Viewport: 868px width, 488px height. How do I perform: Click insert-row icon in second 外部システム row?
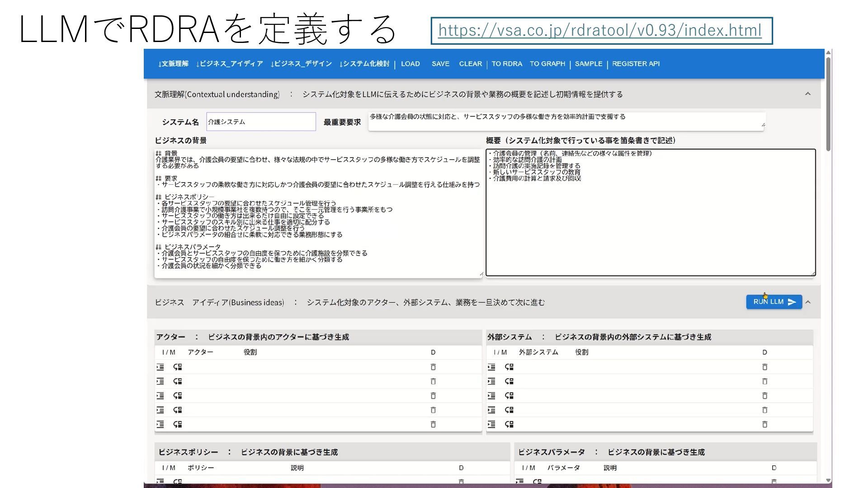pos(491,381)
